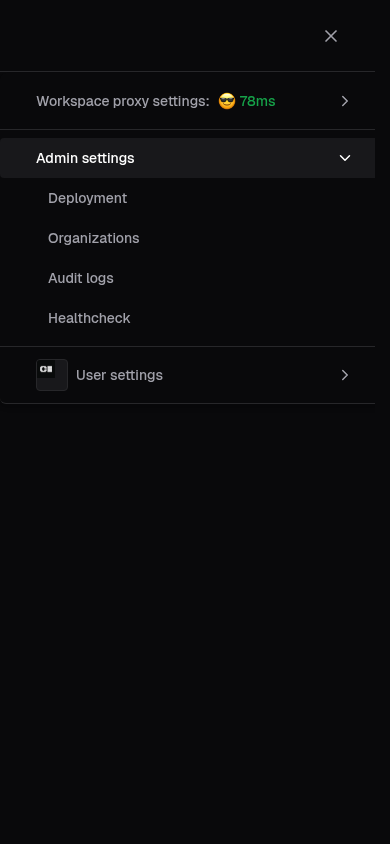Viewport: 390px width, 844px height.
Task: Collapse Admin settings using the down chevron
Action: (345, 158)
